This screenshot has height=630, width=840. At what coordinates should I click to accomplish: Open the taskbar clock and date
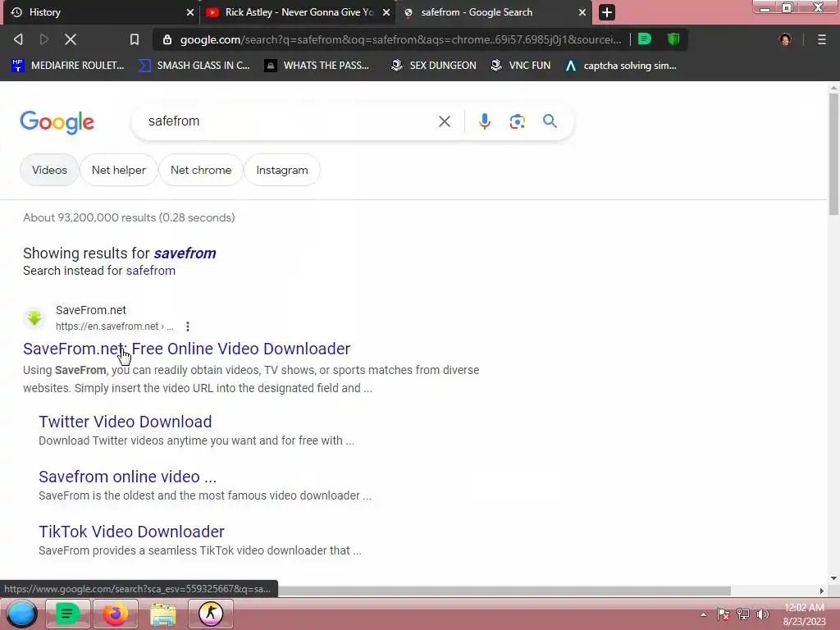(804, 614)
